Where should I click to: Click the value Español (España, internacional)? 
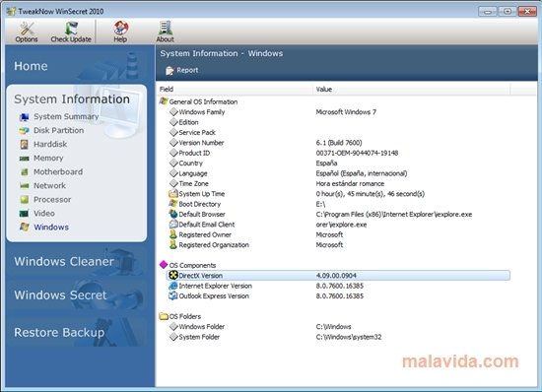click(362, 173)
